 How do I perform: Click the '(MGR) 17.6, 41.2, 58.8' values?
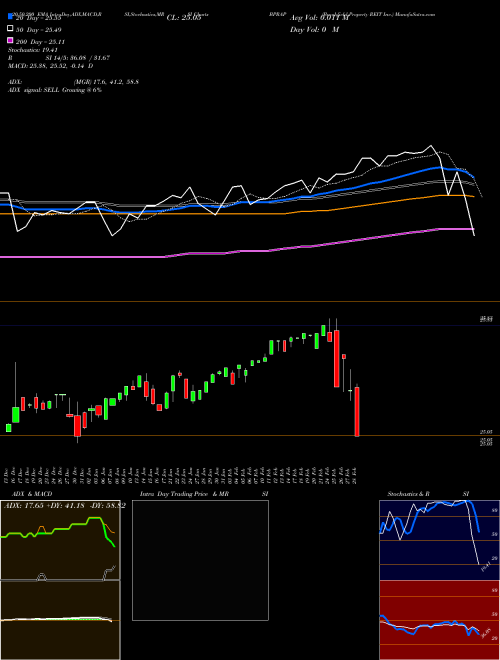click(x=106, y=82)
